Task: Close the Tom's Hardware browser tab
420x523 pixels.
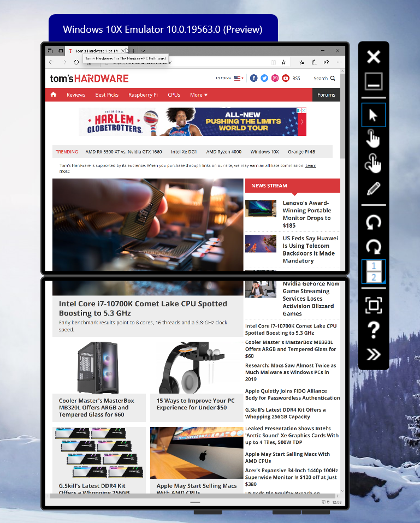Action: (x=123, y=51)
